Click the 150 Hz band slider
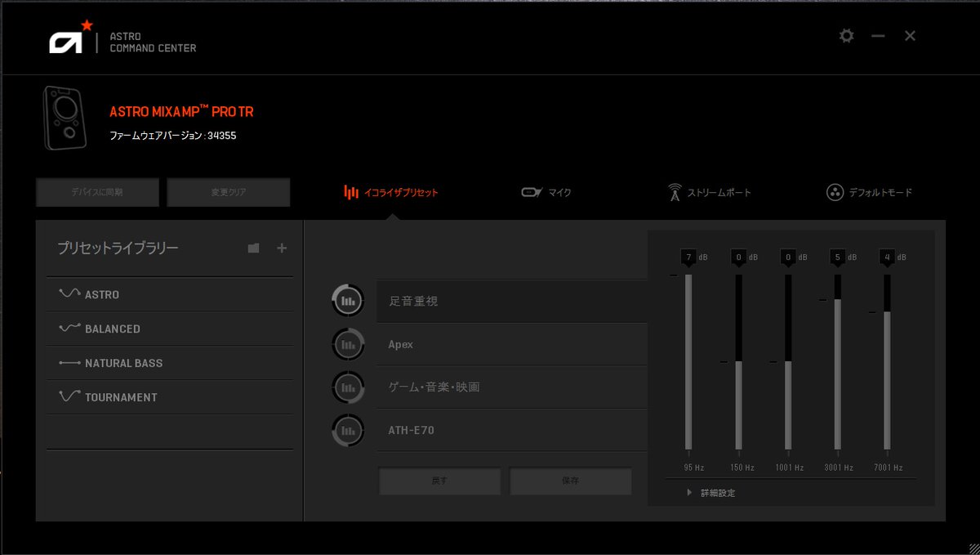The image size is (980, 555). pyautogui.click(x=739, y=362)
